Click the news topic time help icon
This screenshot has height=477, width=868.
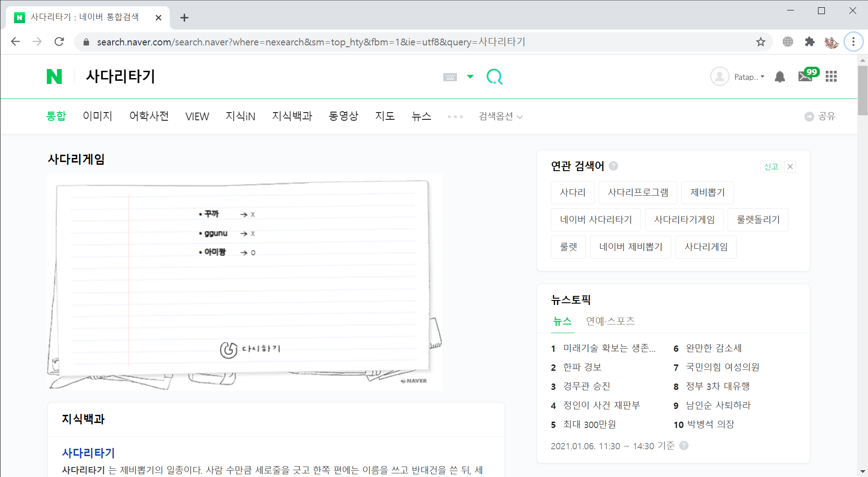(684, 446)
